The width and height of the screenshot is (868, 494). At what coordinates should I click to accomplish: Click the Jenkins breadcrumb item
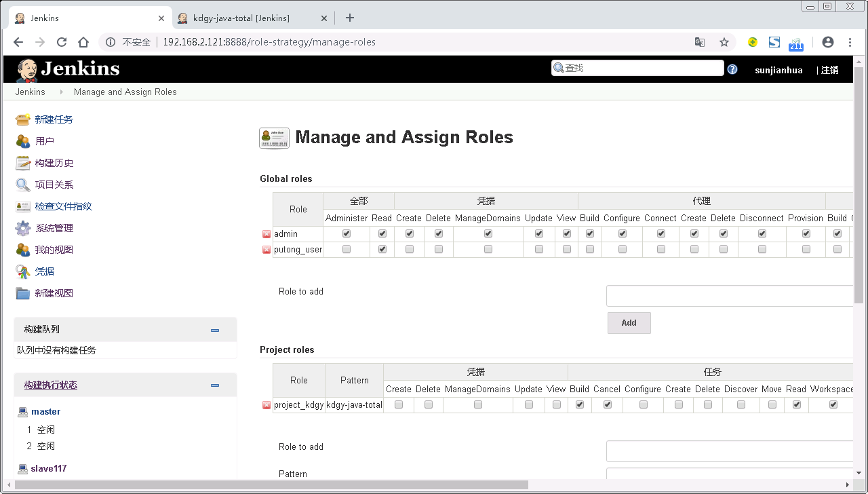(31, 92)
